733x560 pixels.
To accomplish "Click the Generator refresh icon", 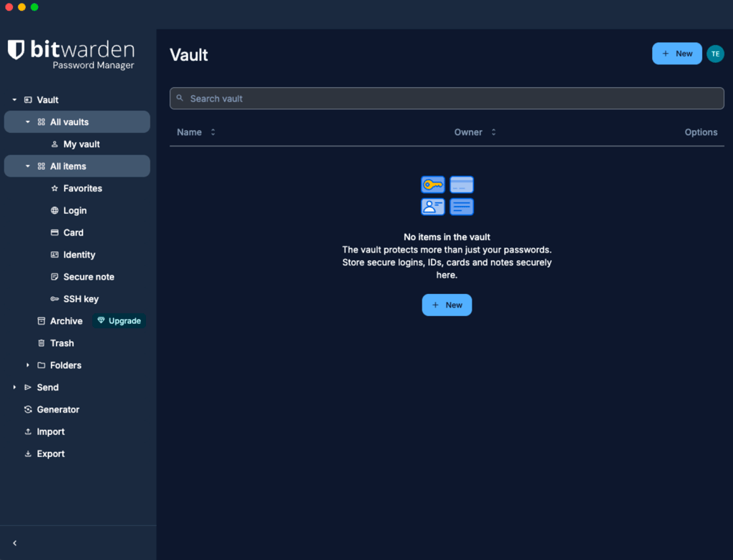I will click(x=28, y=410).
